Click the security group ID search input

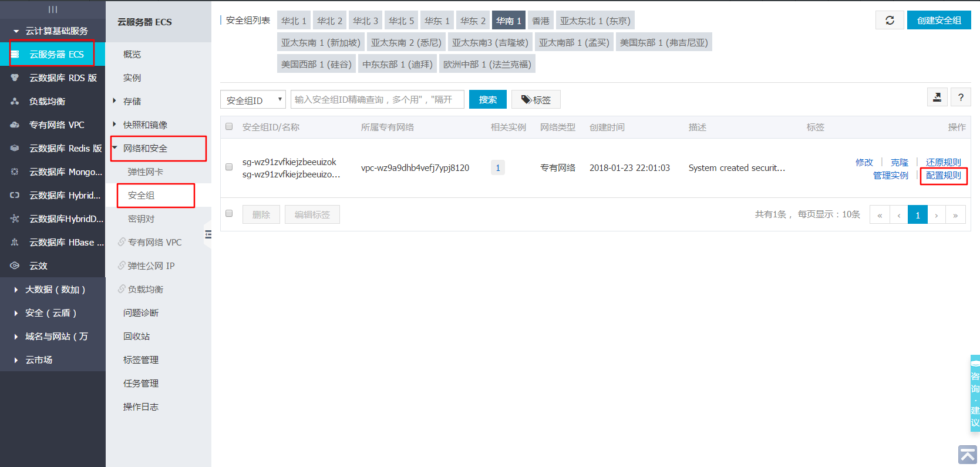point(378,99)
